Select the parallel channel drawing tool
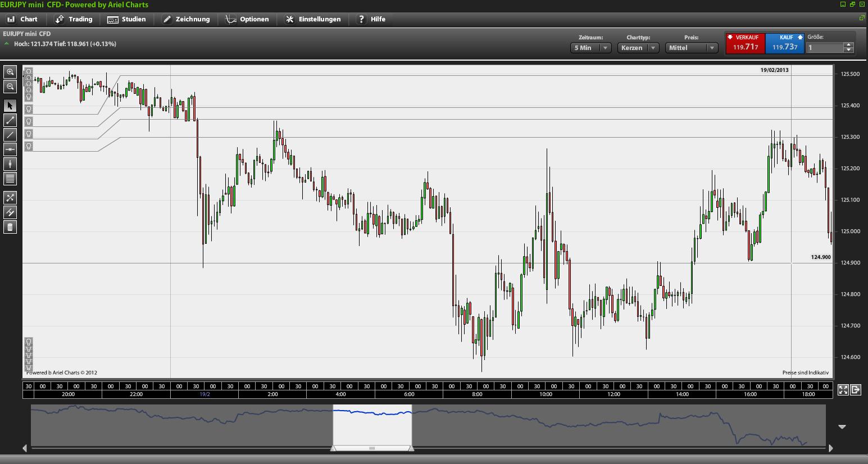Screen dimensions: 868x464 (10, 212)
